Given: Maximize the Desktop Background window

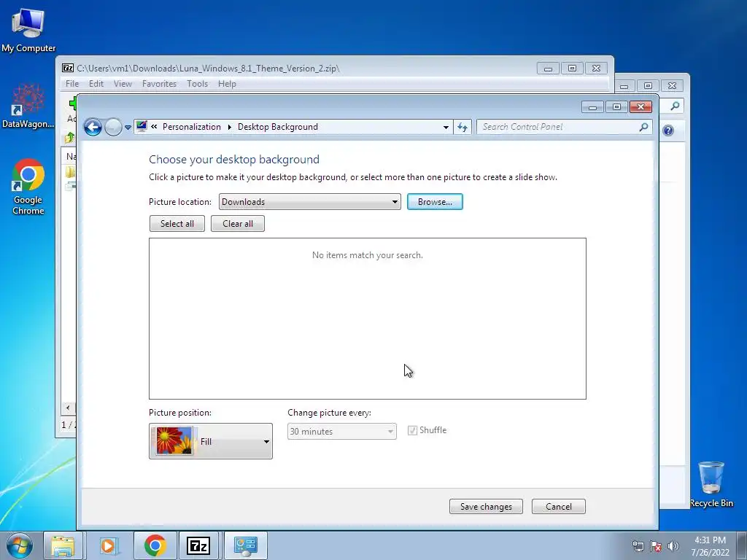Looking at the screenshot, I should [x=616, y=106].
